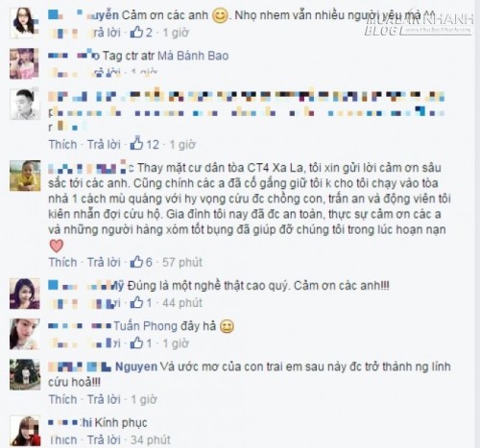Click the smiley emoji after Cảm ơn các anh

coord(220,15)
